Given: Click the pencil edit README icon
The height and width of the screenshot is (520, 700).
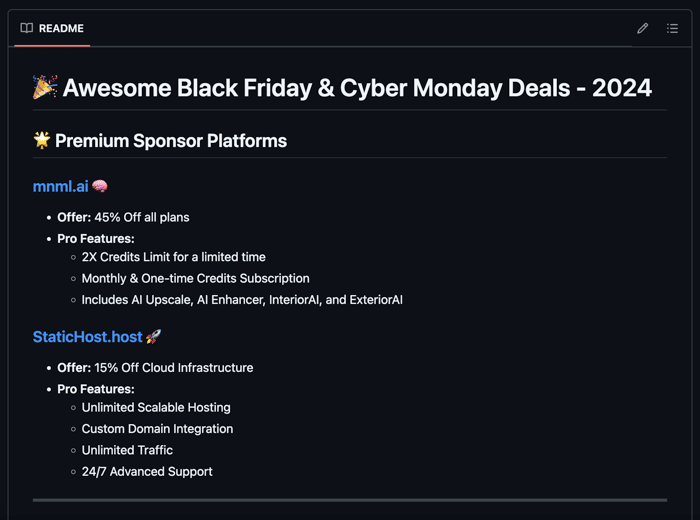Looking at the screenshot, I should pyautogui.click(x=642, y=29).
